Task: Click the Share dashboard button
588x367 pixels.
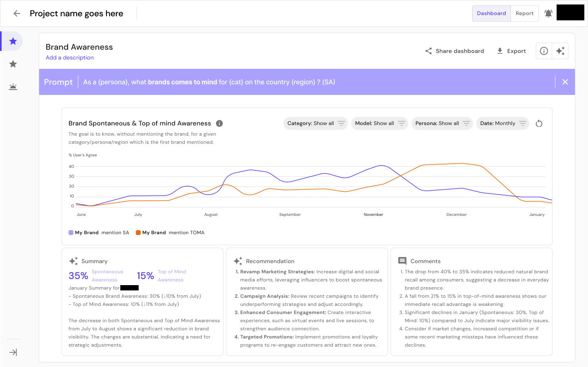Action: (454, 51)
